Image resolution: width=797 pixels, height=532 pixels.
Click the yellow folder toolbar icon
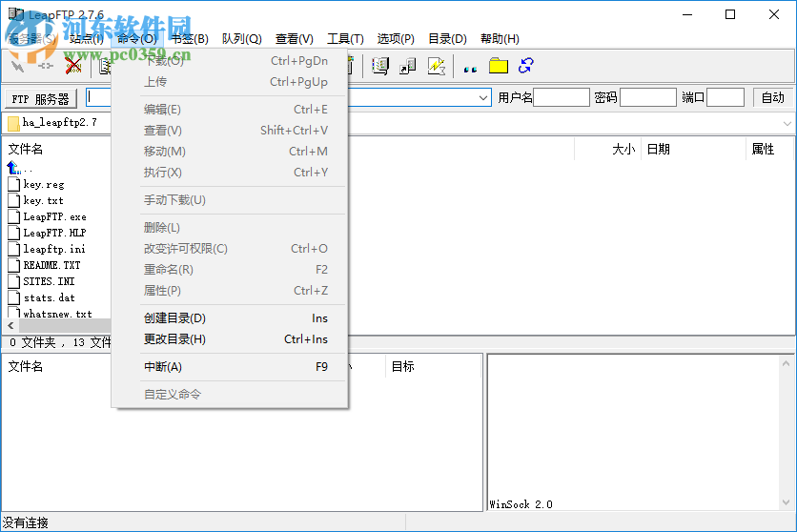pyautogui.click(x=498, y=66)
